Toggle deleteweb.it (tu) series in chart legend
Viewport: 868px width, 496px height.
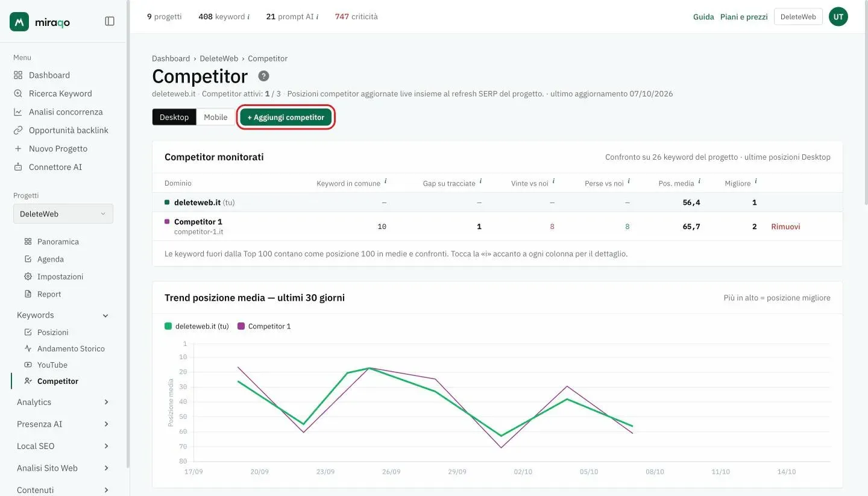(197, 326)
